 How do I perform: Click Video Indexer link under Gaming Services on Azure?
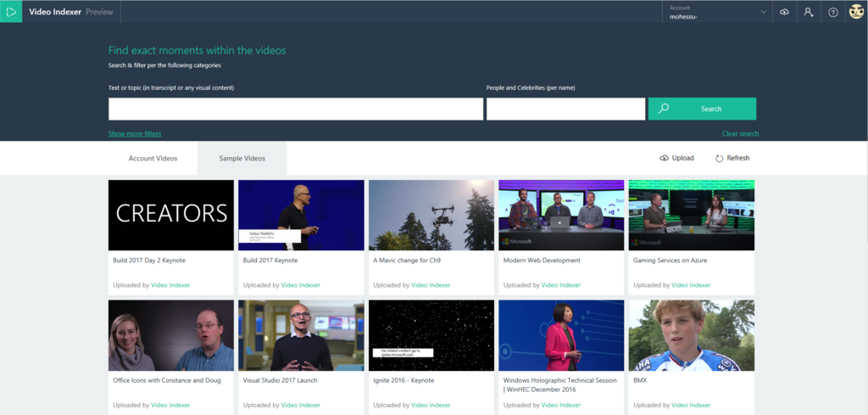(x=691, y=285)
